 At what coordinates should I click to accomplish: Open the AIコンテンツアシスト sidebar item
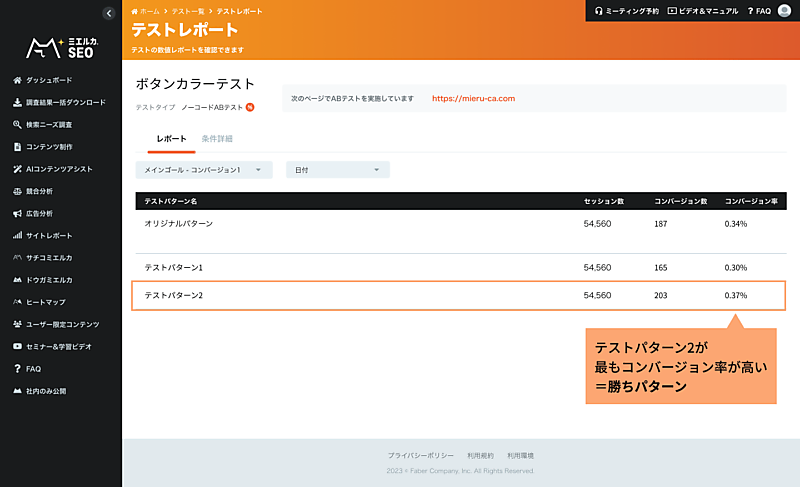[x=59, y=169]
